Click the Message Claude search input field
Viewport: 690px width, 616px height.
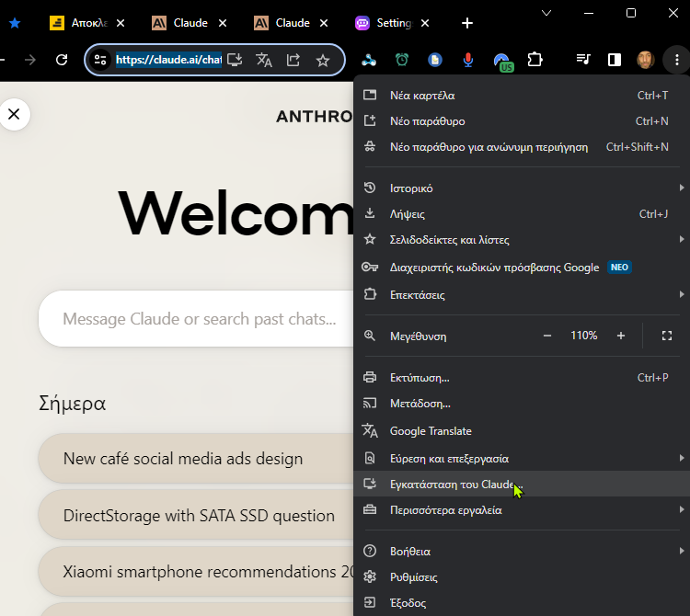pyautogui.click(x=196, y=319)
